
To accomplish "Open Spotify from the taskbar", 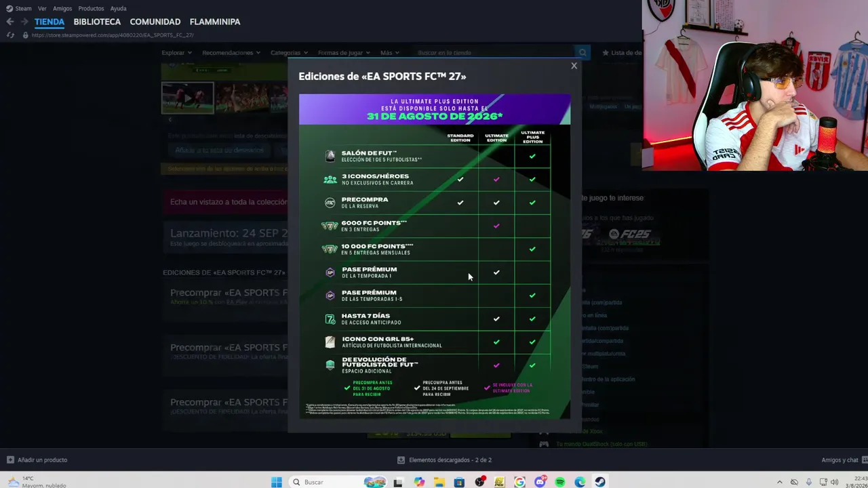I will pos(560,482).
